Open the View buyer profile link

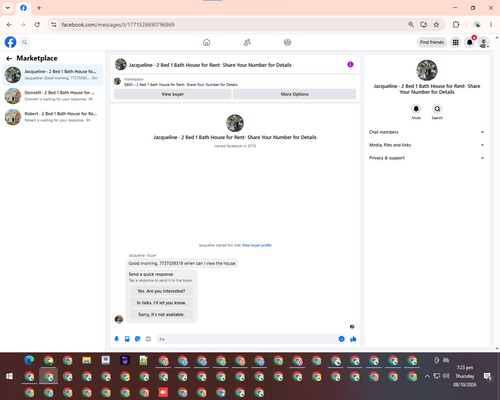pos(257,245)
